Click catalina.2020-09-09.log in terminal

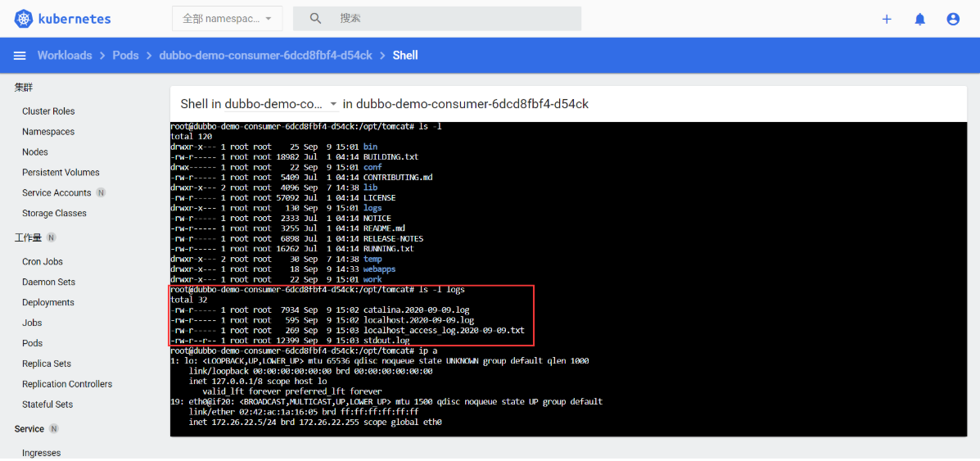pyautogui.click(x=416, y=310)
